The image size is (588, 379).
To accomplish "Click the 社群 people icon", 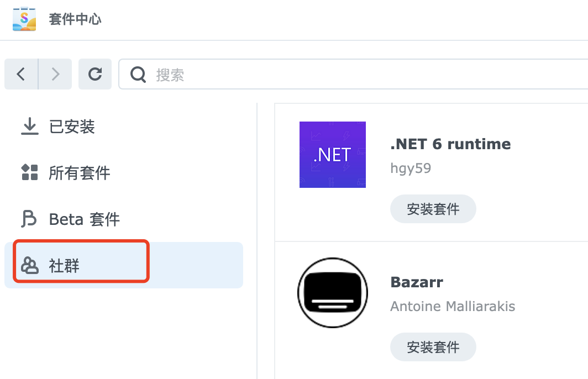I will pos(29,266).
